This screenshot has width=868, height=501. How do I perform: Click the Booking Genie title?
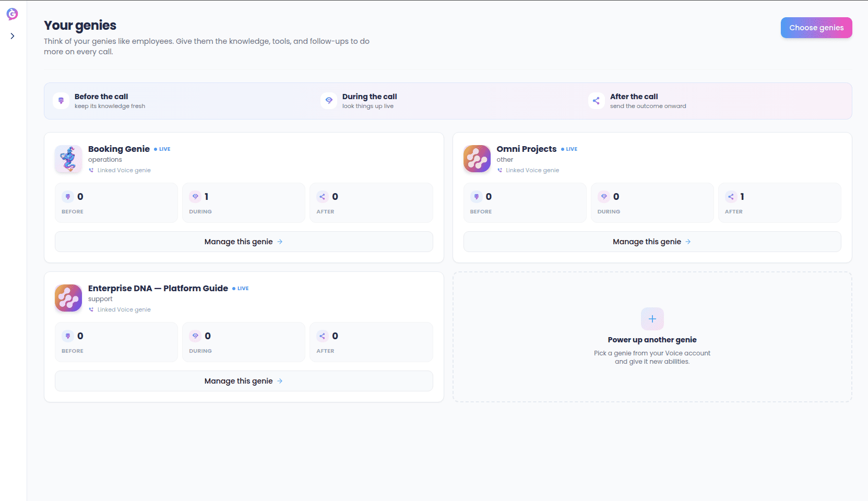(x=119, y=149)
